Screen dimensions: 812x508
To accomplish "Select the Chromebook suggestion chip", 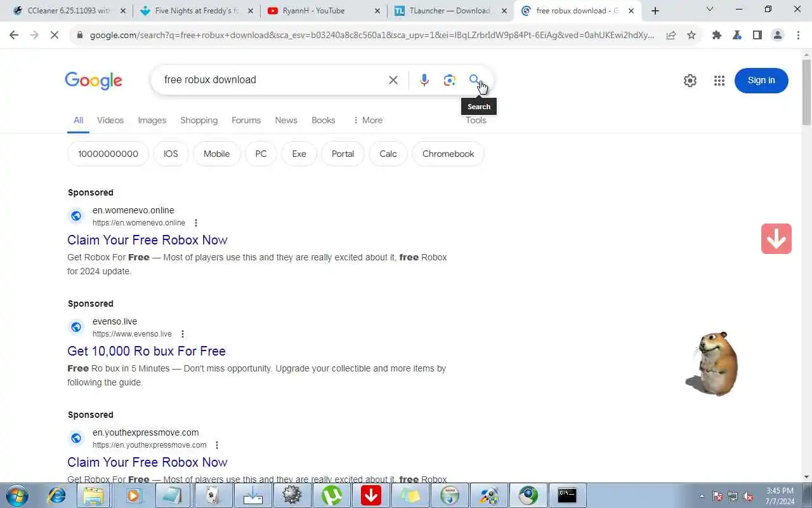I will 448,154.
